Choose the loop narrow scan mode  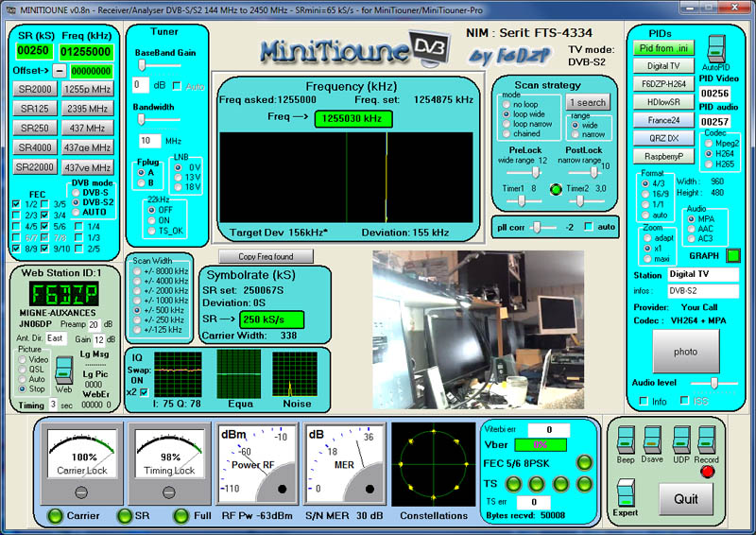(507, 124)
